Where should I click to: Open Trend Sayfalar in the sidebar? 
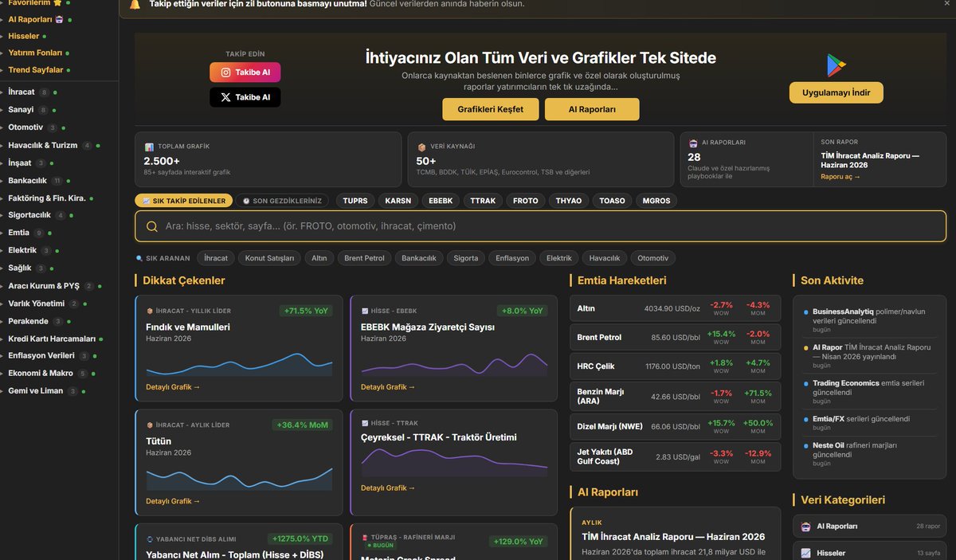[x=36, y=69]
